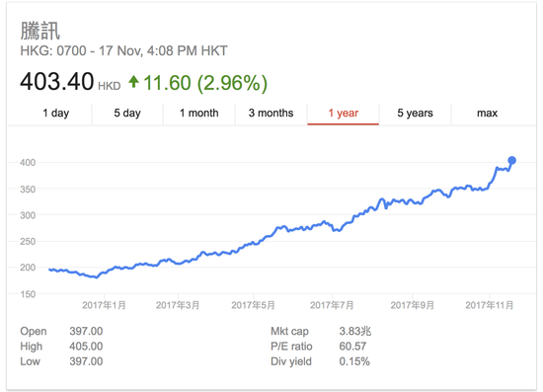Viewport: 543px width, 392px height.
Task: Click the blue endpoint marker on chart
Action: (x=511, y=160)
